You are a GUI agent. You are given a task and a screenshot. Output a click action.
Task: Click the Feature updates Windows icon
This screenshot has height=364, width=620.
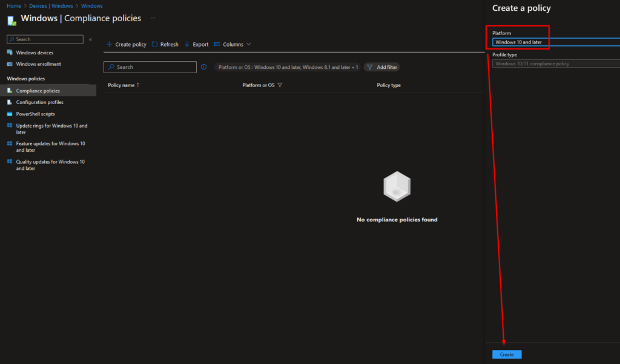[x=10, y=144]
